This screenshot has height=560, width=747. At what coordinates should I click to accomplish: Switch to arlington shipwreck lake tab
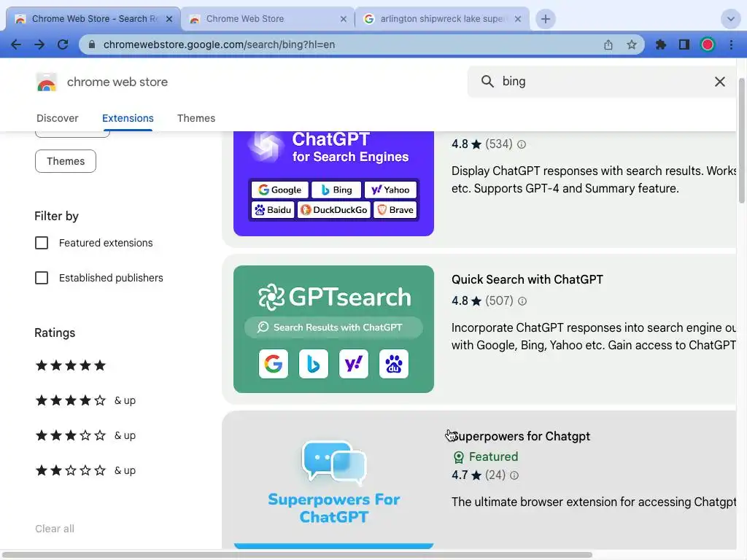[441, 19]
